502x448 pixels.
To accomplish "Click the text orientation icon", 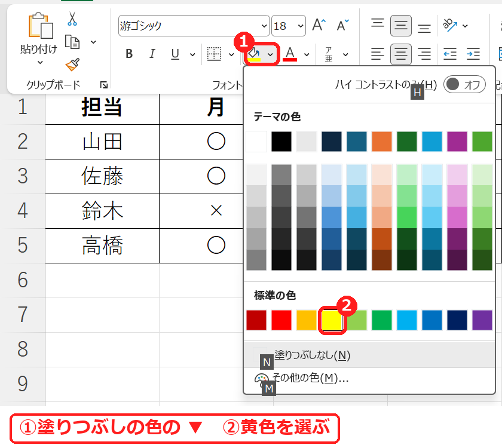I will (450, 25).
